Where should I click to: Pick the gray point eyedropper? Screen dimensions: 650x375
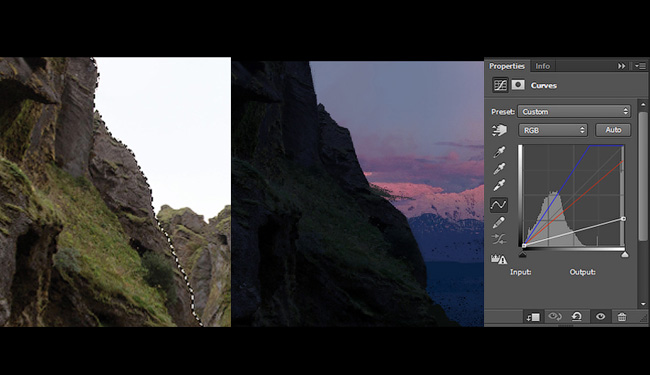[x=499, y=168]
